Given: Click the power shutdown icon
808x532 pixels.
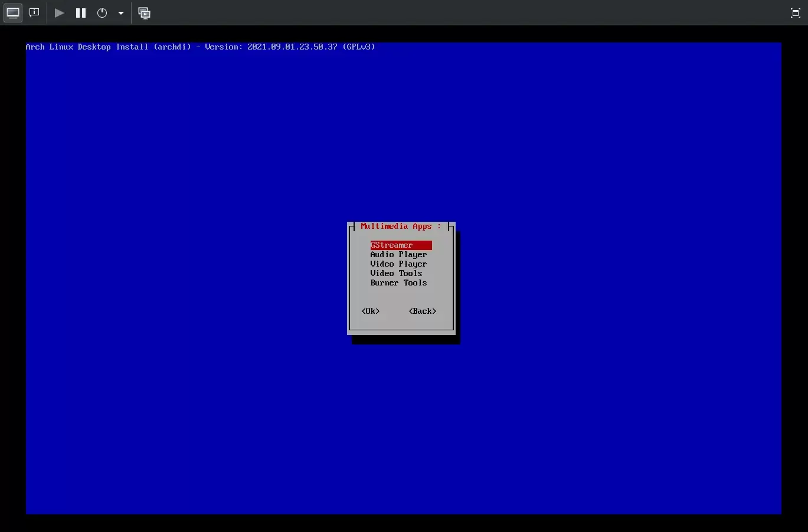Looking at the screenshot, I should 102,13.
